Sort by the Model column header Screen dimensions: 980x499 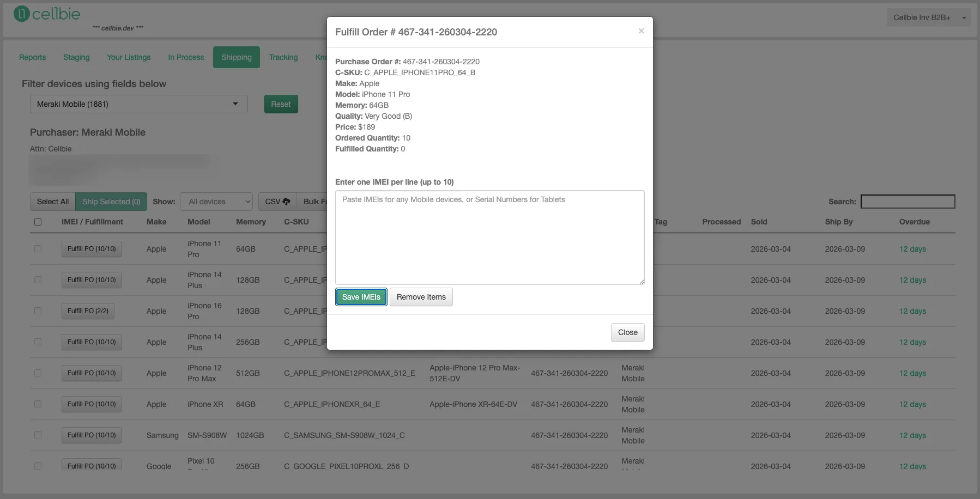pyautogui.click(x=199, y=222)
